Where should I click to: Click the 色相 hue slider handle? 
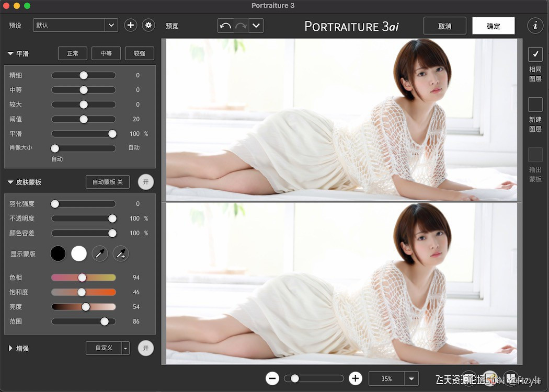pos(82,278)
